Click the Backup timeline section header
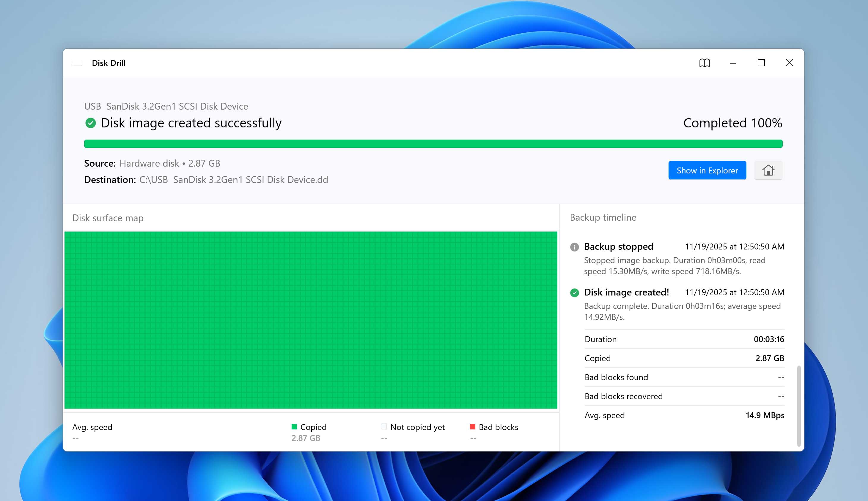The height and width of the screenshot is (501, 868). (603, 217)
